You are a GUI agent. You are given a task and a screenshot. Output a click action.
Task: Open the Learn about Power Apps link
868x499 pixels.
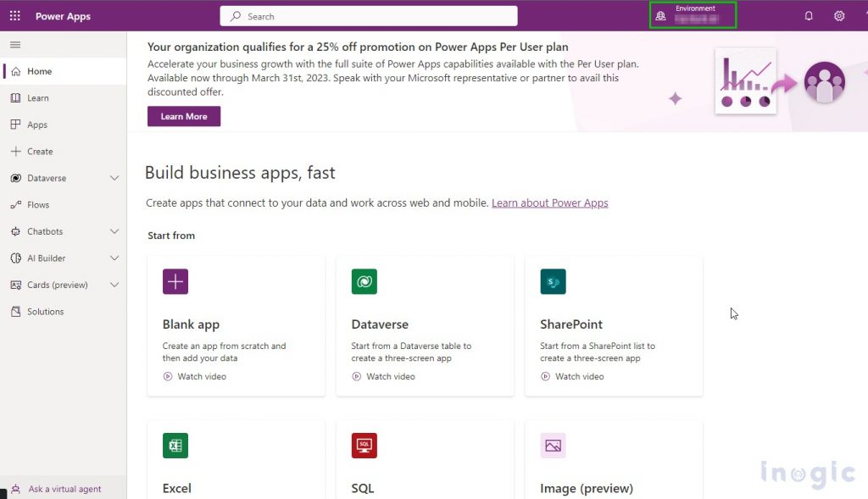[549, 203]
